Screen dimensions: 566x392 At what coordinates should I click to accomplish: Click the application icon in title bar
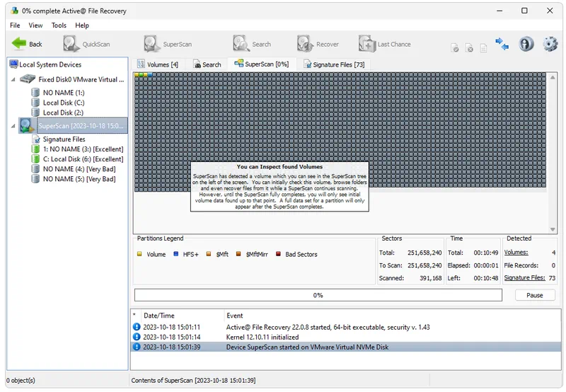(14, 11)
